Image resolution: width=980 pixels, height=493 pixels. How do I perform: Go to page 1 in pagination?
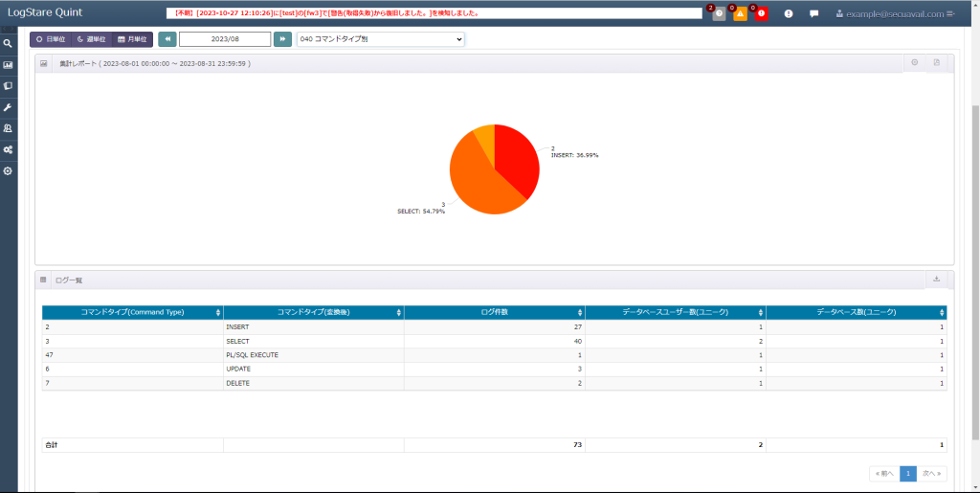tap(908, 474)
